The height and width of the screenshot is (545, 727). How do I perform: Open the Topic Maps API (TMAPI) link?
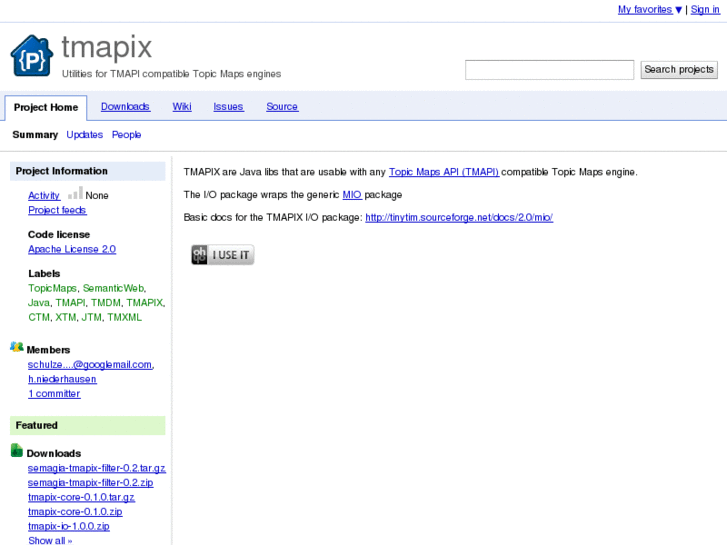[444, 172]
